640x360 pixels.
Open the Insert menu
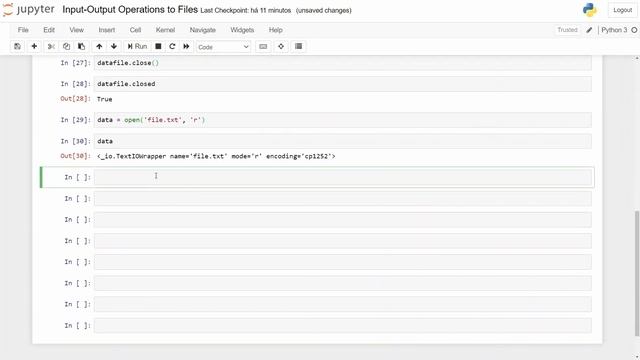(x=107, y=30)
